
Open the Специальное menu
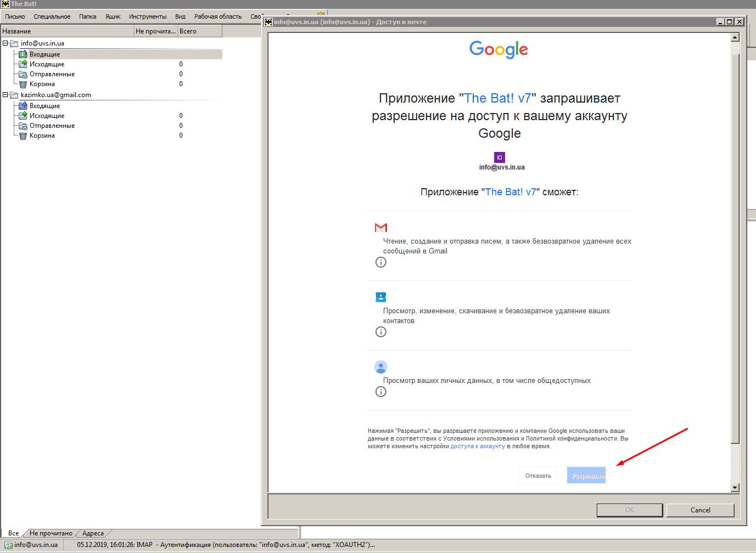pyautogui.click(x=52, y=16)
